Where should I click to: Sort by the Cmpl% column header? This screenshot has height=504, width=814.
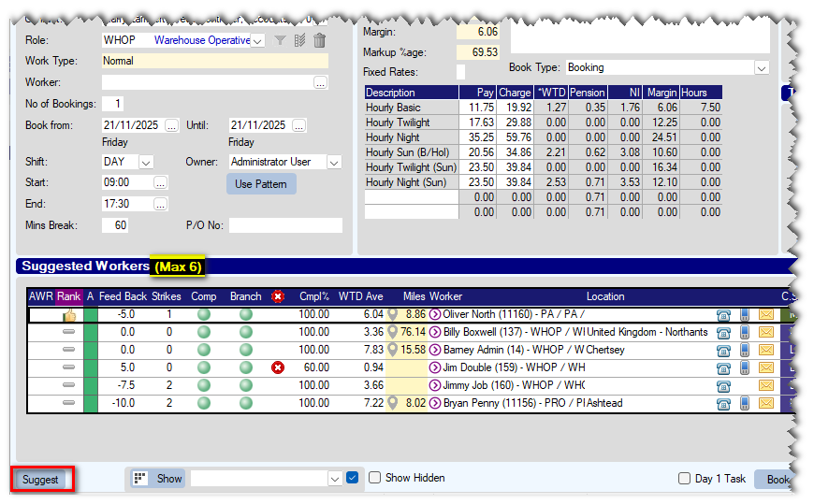pyautogui.click(x=314, y=296)
